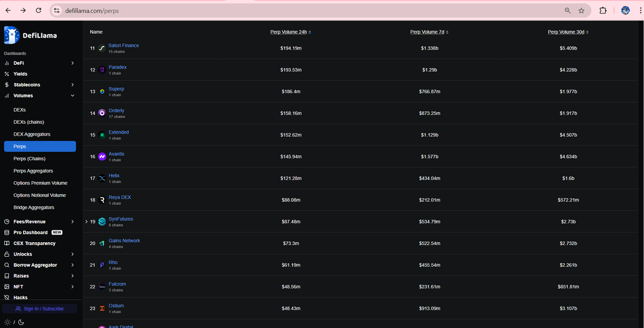Viewport: 644px width, 328px height.
Task: Expand the Stablecoins sidebar section
Action: pos(72,85)
